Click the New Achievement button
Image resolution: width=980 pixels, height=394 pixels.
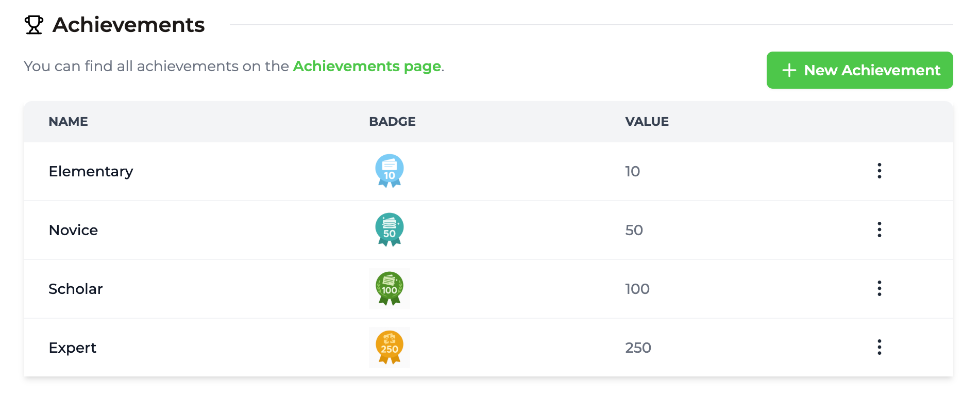pos(859,70)
